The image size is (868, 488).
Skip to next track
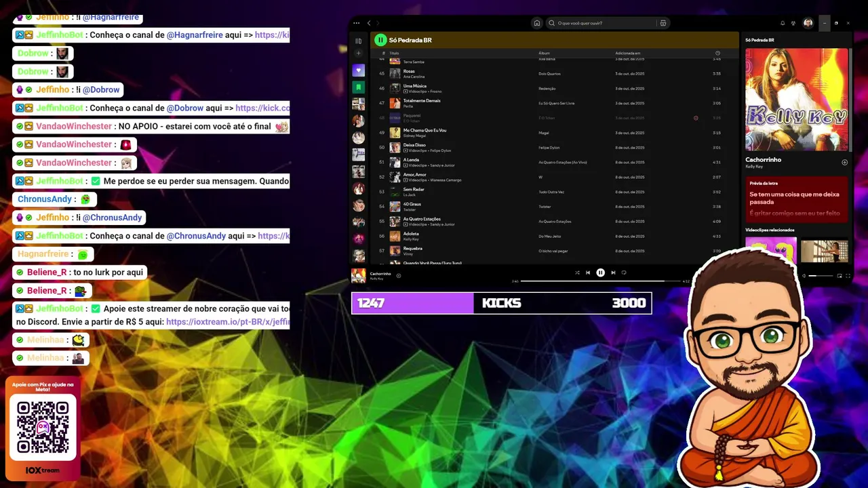[x=613, y=272]
